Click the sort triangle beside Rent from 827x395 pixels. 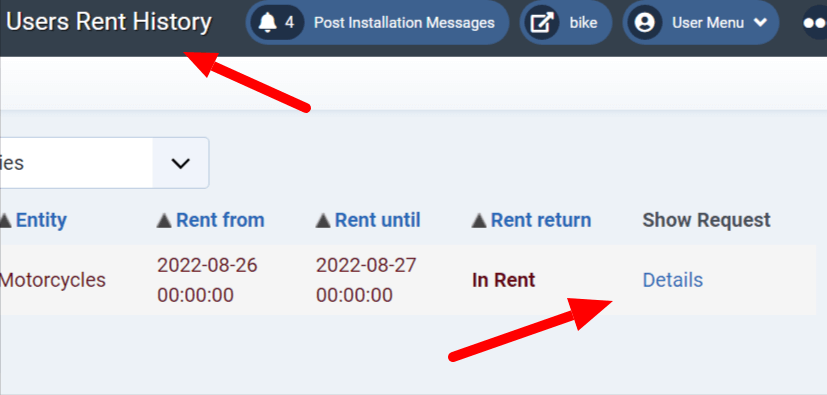pos(165,221)
